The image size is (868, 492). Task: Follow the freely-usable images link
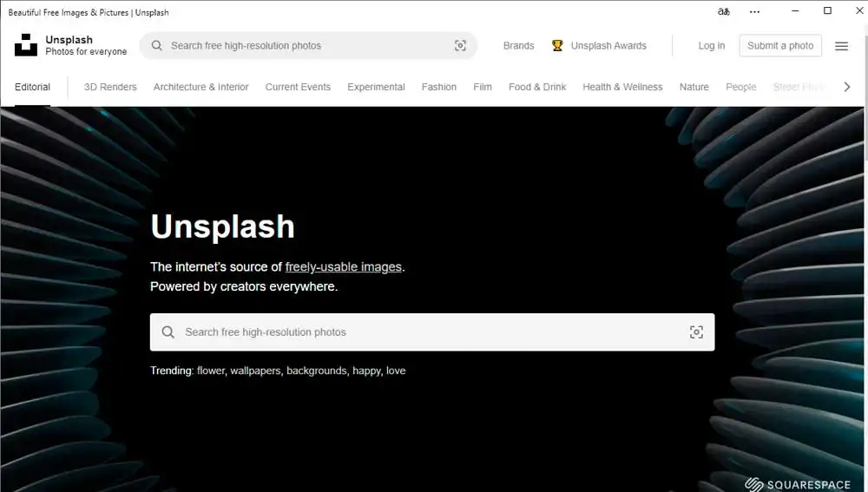point(343,266)
